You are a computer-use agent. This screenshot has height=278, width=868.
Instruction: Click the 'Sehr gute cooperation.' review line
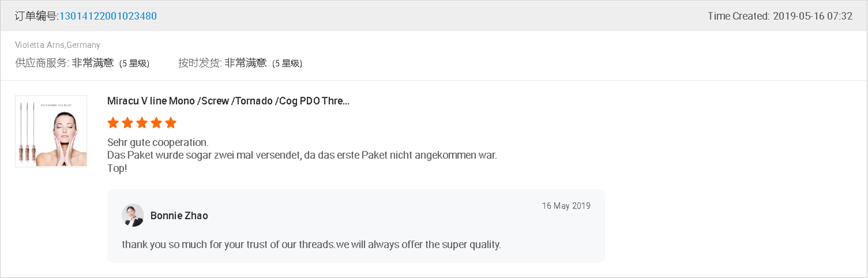click(158, 142)
